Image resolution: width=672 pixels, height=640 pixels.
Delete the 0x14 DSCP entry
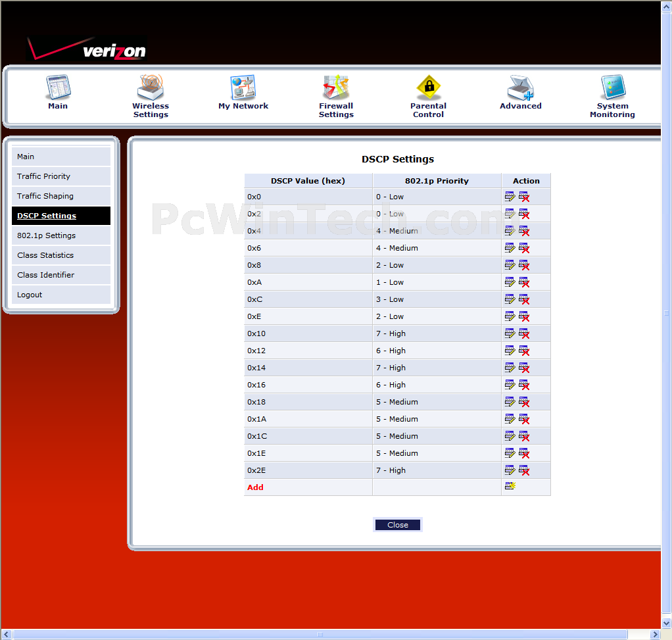tap(524, 368)
